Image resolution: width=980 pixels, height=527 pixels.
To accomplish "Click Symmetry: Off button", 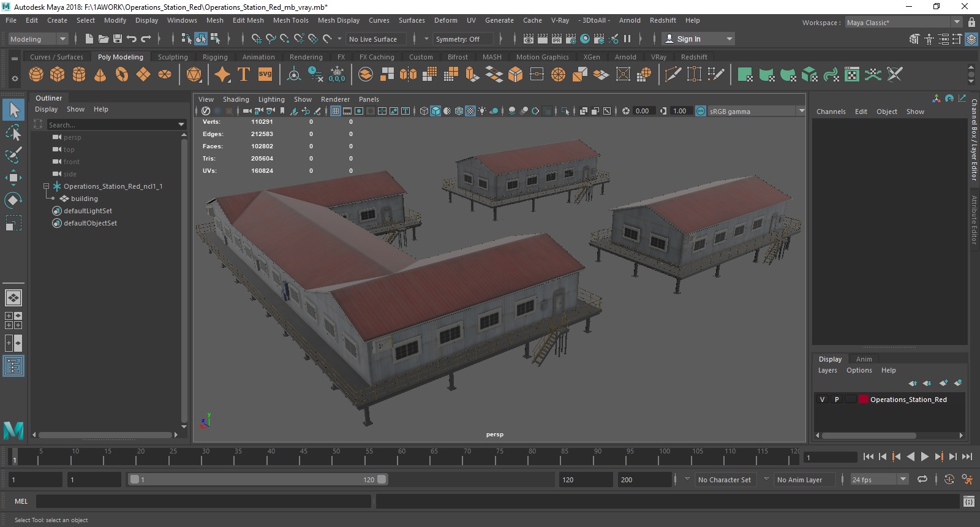I will pos(462,39).
